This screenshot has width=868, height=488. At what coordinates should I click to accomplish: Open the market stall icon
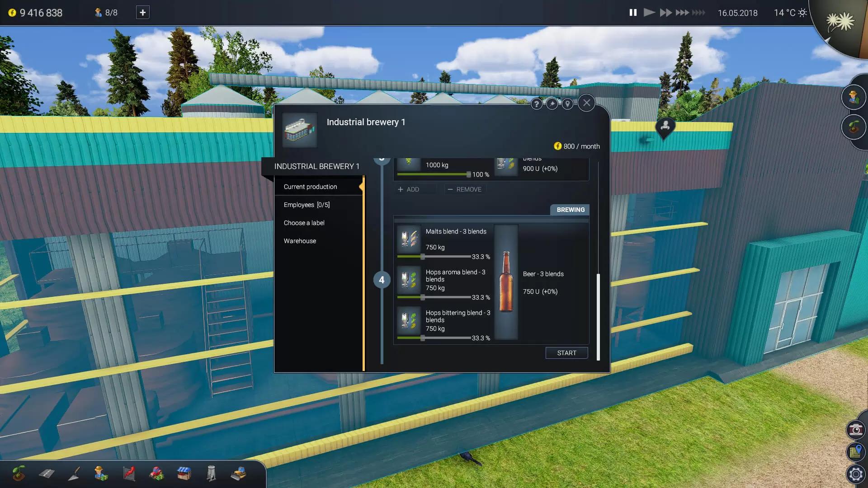[x=184, y=474]
